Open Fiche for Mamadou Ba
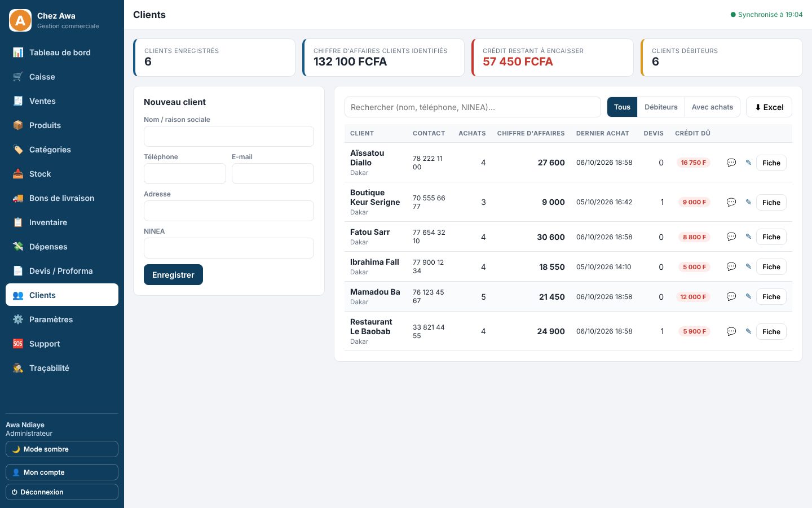Viewport: 812px width, 508px height. [x=771, y=297]
